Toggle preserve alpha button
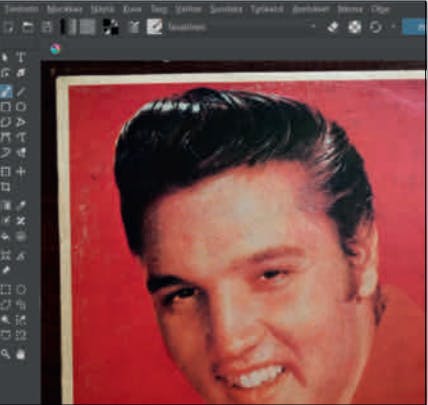 click(x=355, y=27)
